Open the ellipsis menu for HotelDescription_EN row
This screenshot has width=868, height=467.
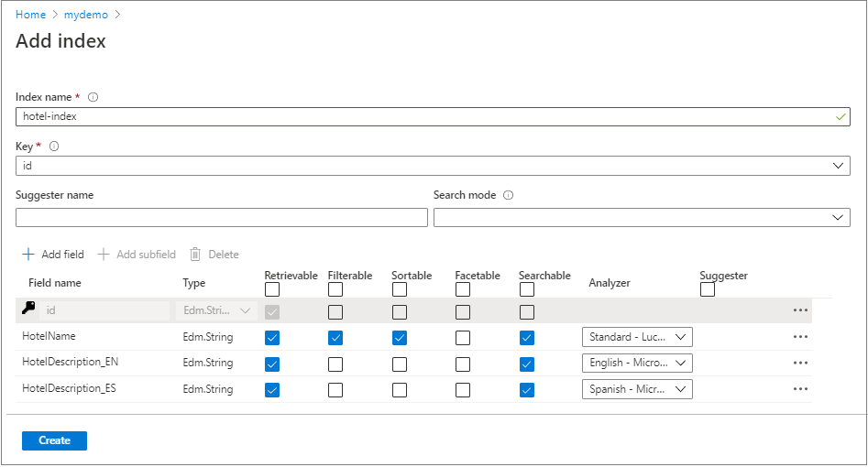tap(800, 363)
